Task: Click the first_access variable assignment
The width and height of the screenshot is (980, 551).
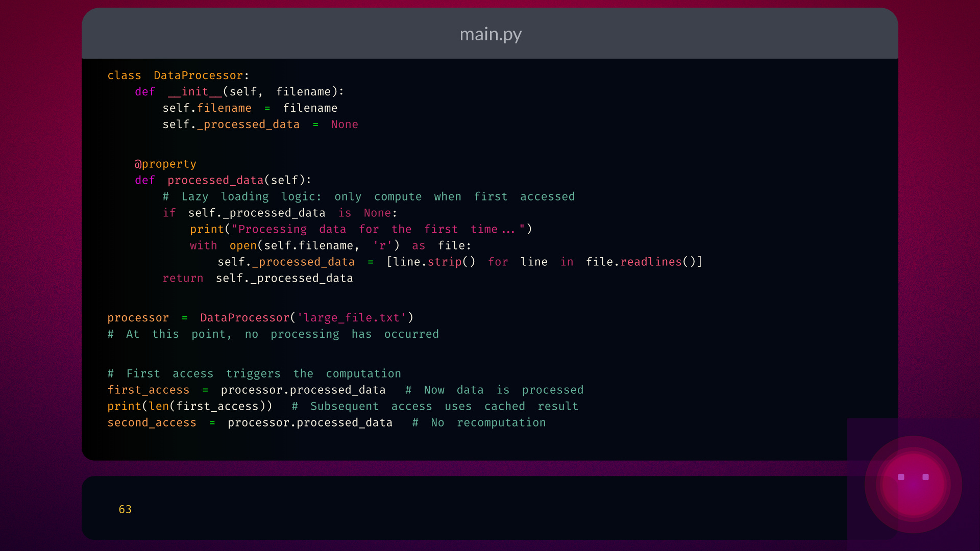Action: pyautogui.click(x=148, y=390)
